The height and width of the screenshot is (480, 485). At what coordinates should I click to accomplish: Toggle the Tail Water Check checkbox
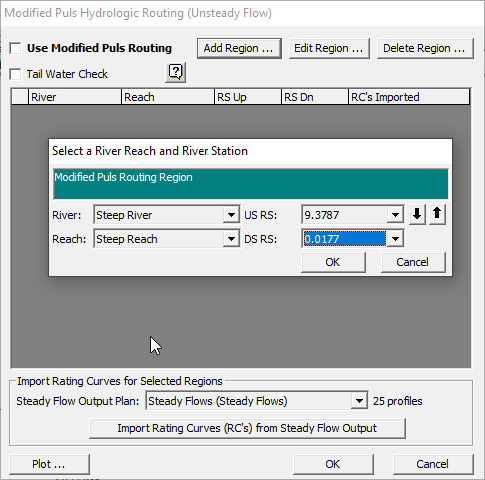pyautogui.click(x=15, y=74)
